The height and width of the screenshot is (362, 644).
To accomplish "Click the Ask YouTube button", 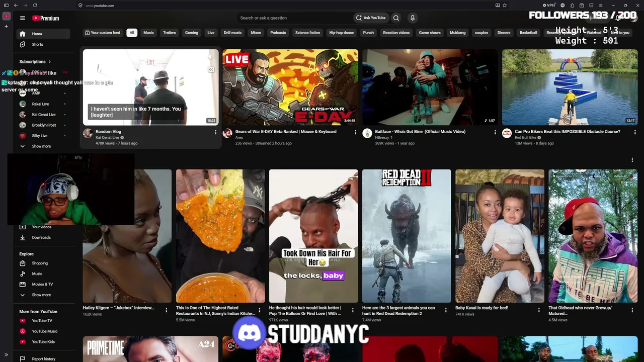I will (x=371, y=18).
